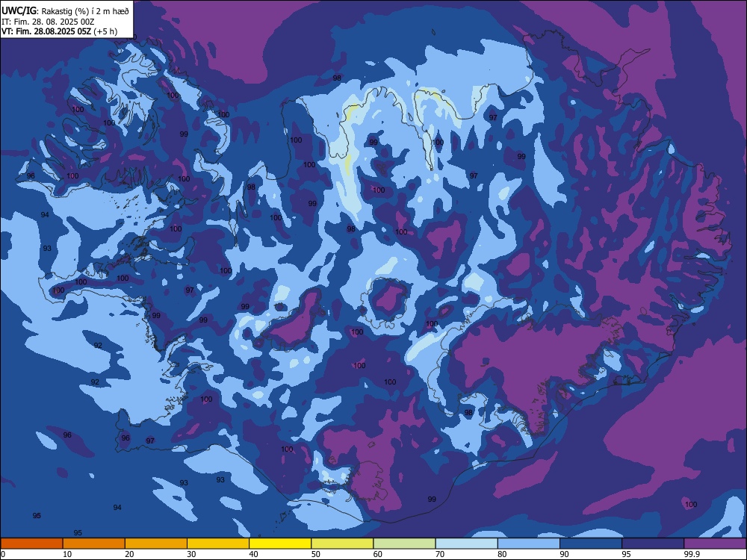Select the legend scale label 80
Image resolution: width=747 pixels, height=560 pixels.
coord(502,554)
